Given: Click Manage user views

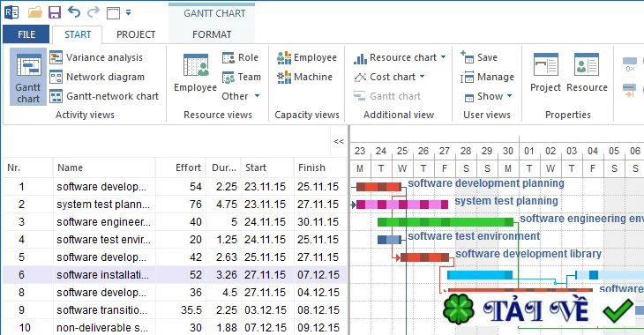Looking at the screenshot, I should pos(488,77).
